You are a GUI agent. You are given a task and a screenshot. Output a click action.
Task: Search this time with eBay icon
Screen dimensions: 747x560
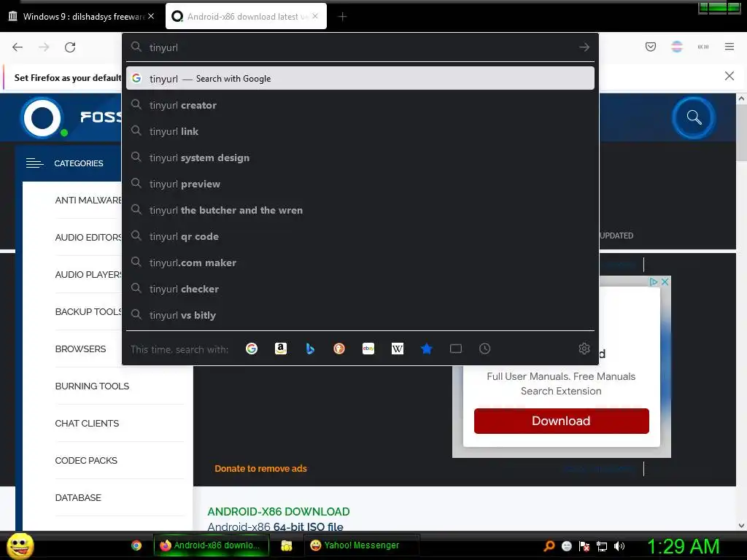point(368,349)
